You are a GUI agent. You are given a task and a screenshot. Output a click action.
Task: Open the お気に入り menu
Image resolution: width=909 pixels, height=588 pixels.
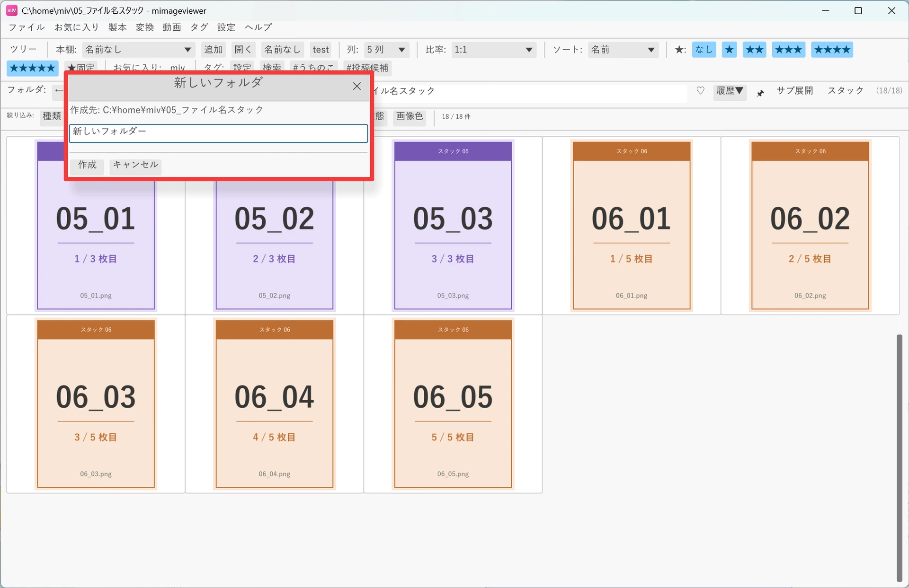pos(77,27)
